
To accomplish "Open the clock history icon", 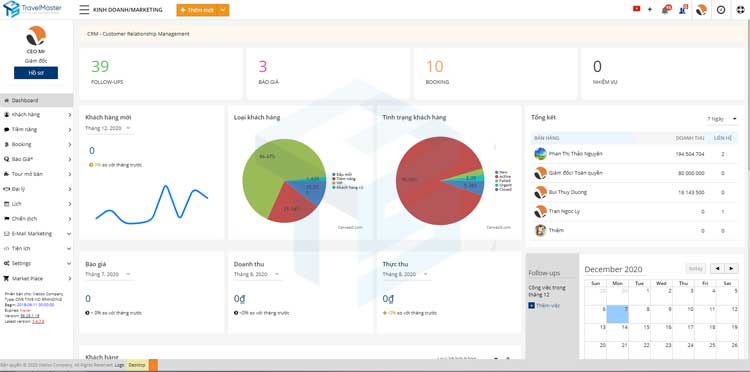I will tap(721, 10).
